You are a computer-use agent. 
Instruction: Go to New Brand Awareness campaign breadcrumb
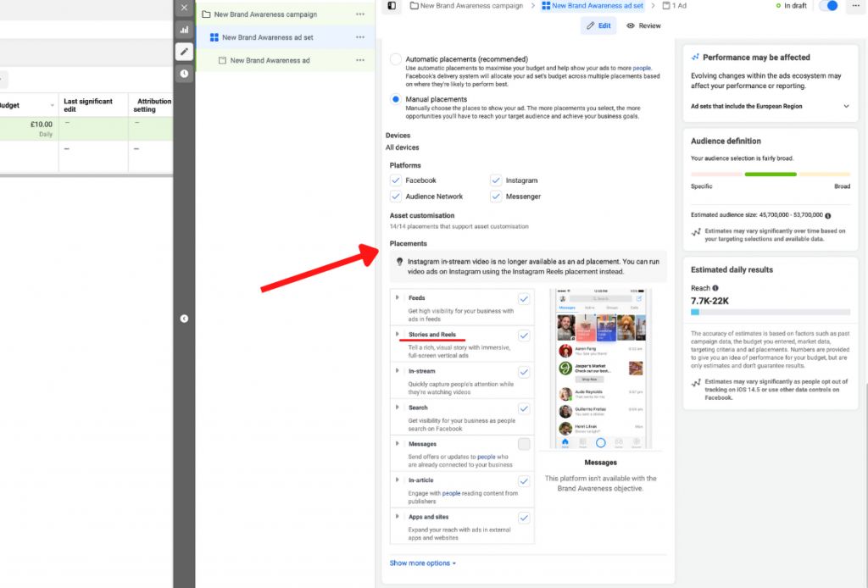(466, 6)
